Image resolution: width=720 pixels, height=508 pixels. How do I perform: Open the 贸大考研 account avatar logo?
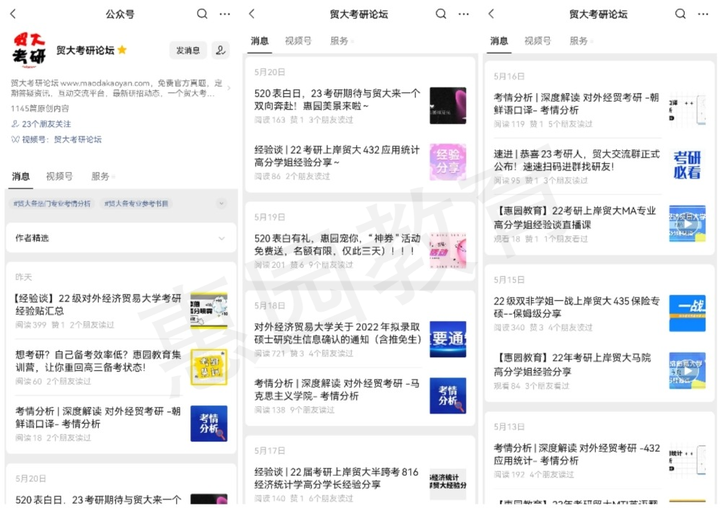(29, 50)
